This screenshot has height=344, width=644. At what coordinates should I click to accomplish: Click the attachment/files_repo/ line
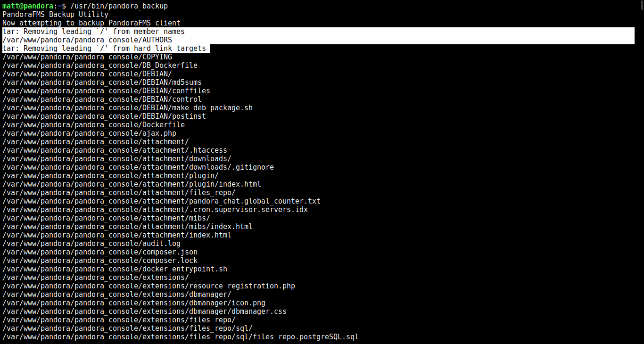[x=119, y=193]
